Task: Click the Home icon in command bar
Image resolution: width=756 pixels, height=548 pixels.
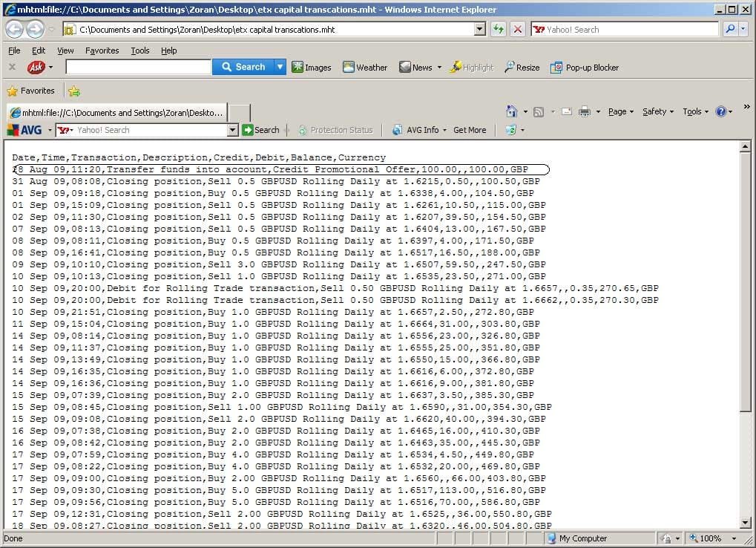Action: pyautogui.click(x=512, y=111)
